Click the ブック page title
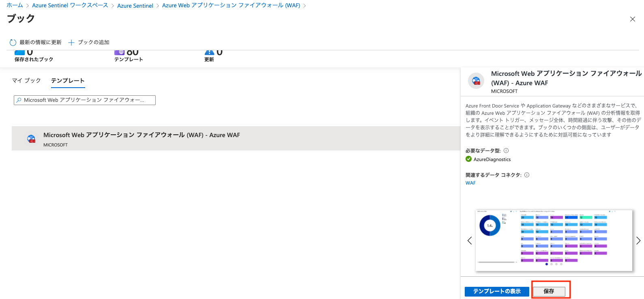644x299 pixels. 21,19
